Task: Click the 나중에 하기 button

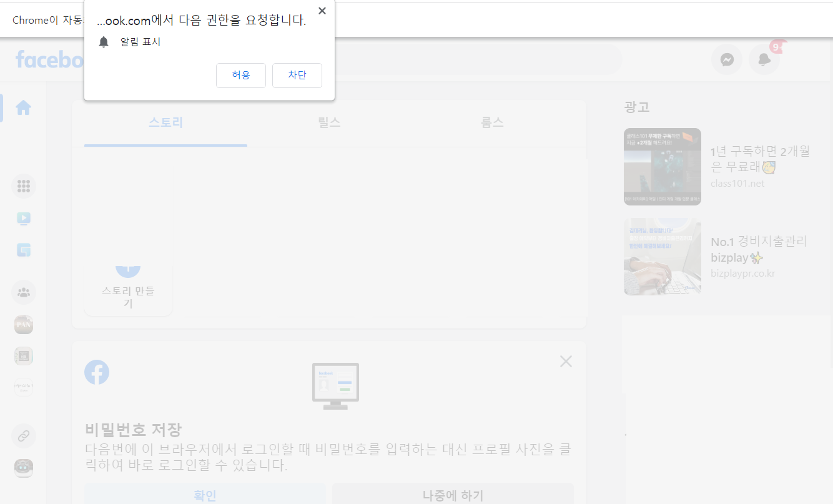Action: pyautogui.click(x=453, y=495)
